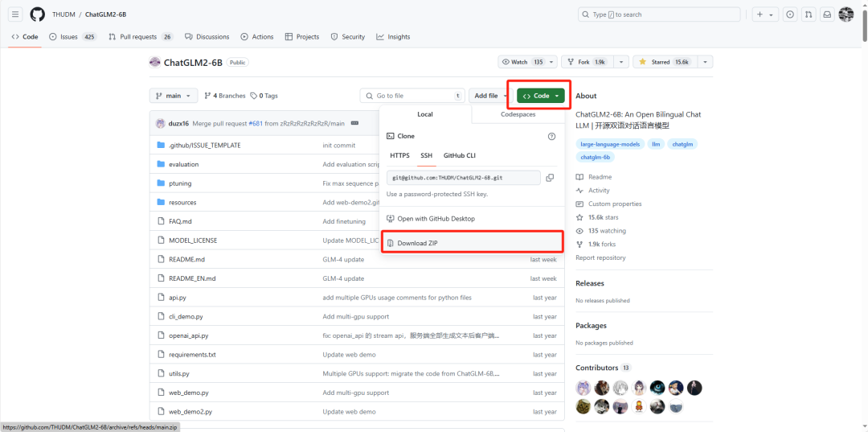Expand the commit message ellipsis icon
The width and height of the screenshot is (868, 432).
[355, 123]
